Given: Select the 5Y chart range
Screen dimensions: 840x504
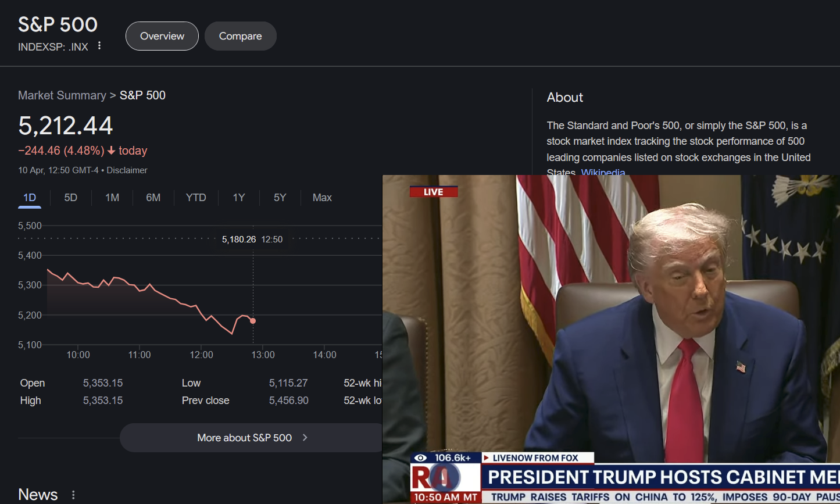Looking at the screenshot, I should click(280, 198).
